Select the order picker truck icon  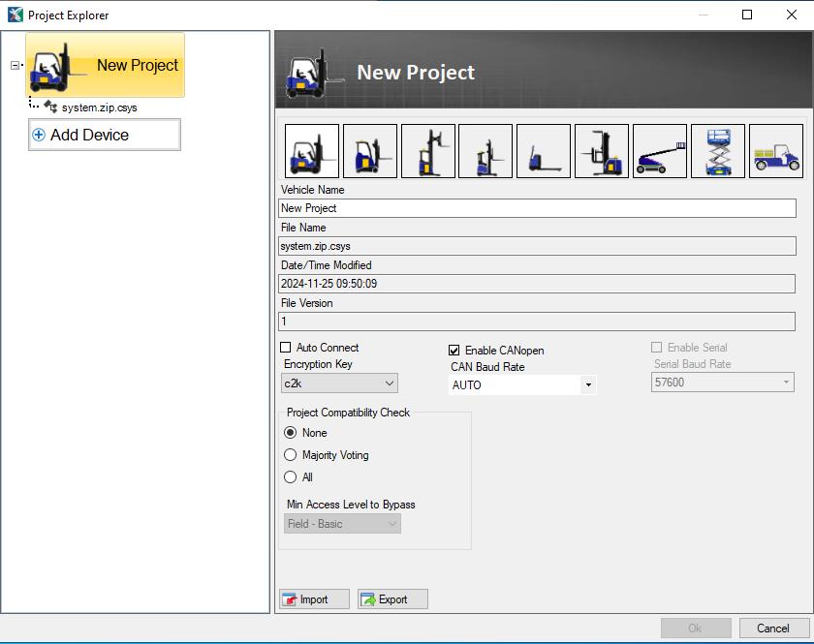[x=602, y=151]
